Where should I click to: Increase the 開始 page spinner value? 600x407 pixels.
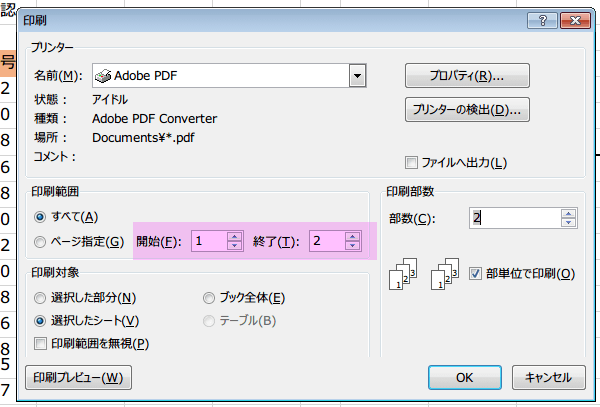(235, 236)
